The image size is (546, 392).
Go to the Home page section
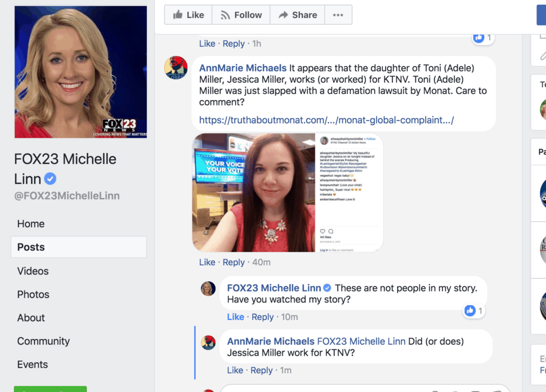31,224
